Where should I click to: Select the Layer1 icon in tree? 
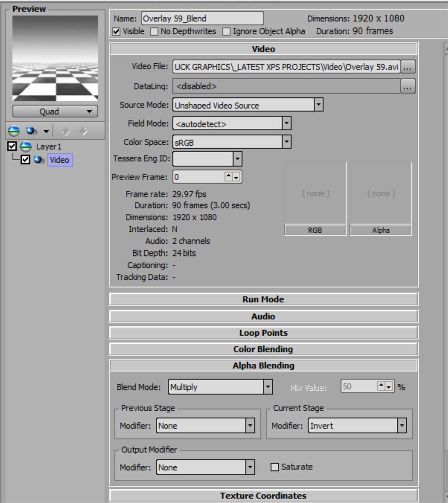coord(26,146)
